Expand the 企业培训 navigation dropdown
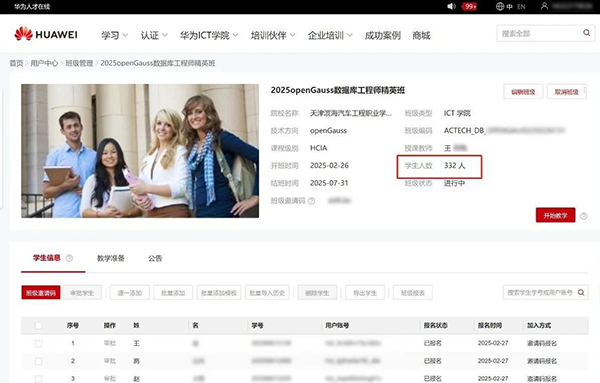The image size is (600, 383). point(330,35)
